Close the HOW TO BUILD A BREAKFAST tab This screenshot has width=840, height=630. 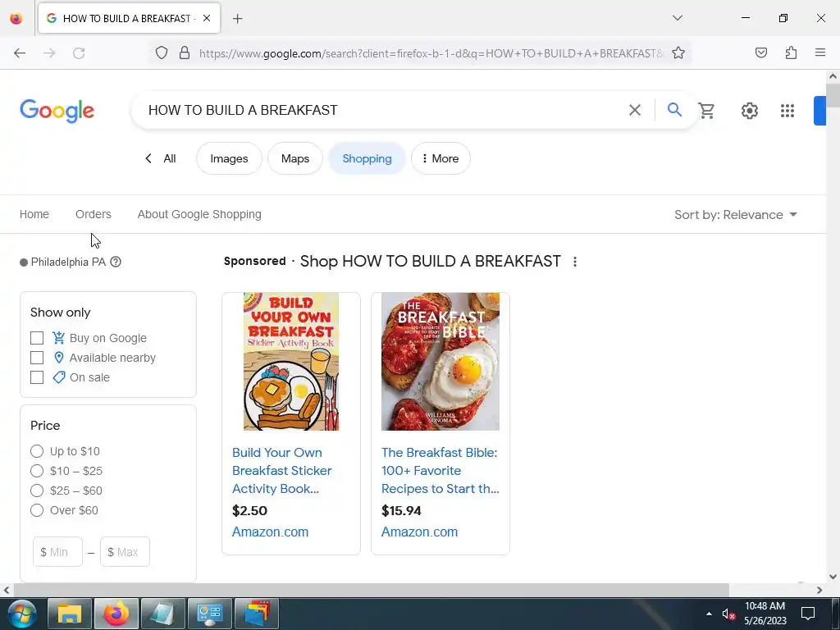click(x=207, y=18)
